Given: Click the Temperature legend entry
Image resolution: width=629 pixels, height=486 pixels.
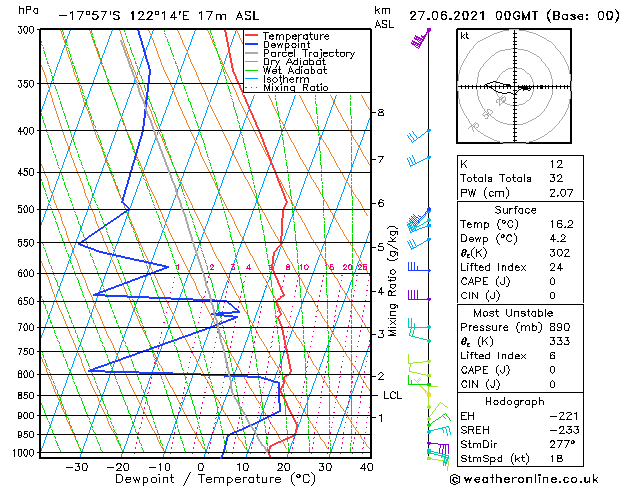Looking at the screenshot, I should [x=296, y=36].
